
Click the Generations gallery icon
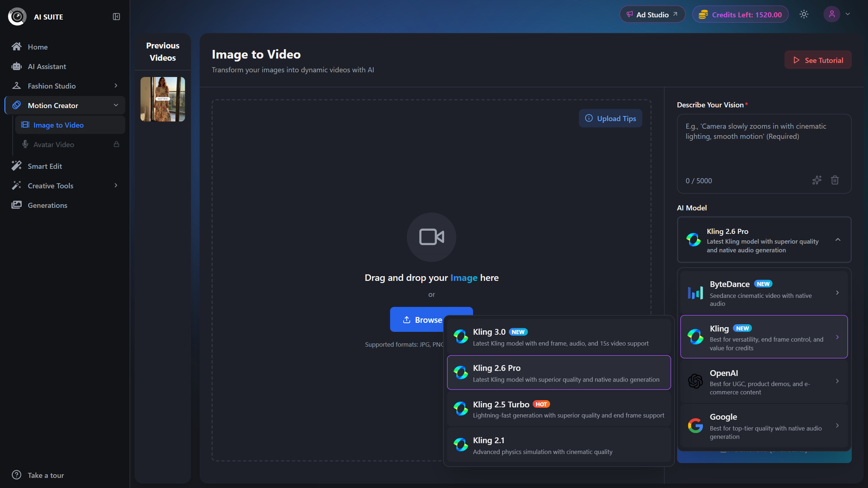tap(17, 205)
